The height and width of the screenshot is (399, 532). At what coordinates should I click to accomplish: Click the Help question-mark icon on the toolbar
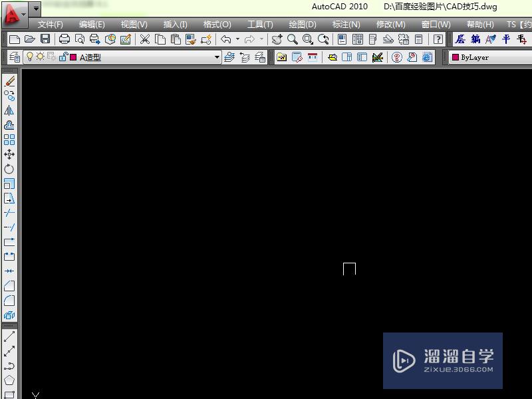click(437, 39)
